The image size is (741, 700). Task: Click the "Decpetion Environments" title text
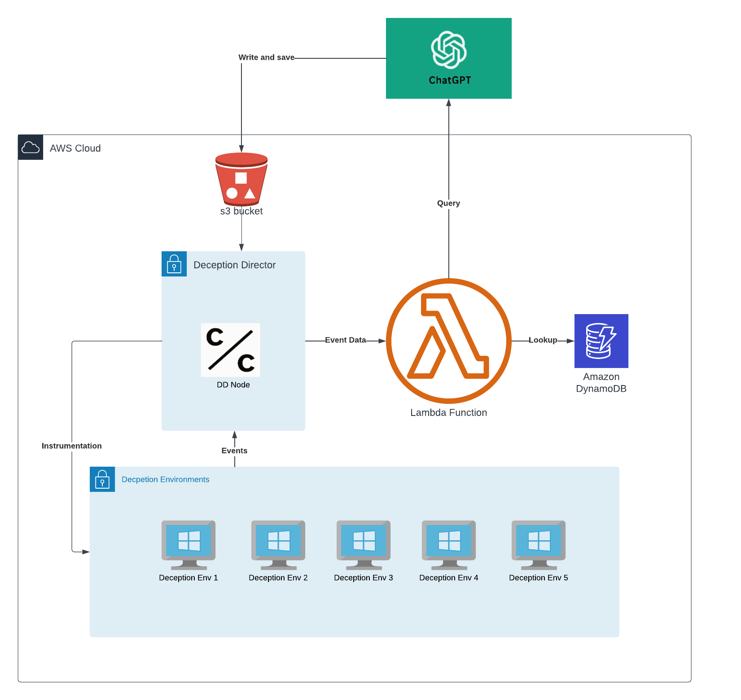[166, 480]
